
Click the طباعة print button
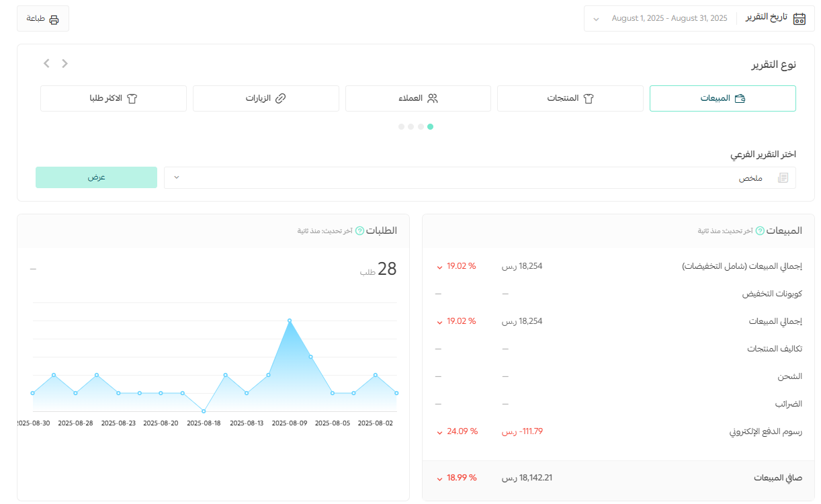(43, 19)
